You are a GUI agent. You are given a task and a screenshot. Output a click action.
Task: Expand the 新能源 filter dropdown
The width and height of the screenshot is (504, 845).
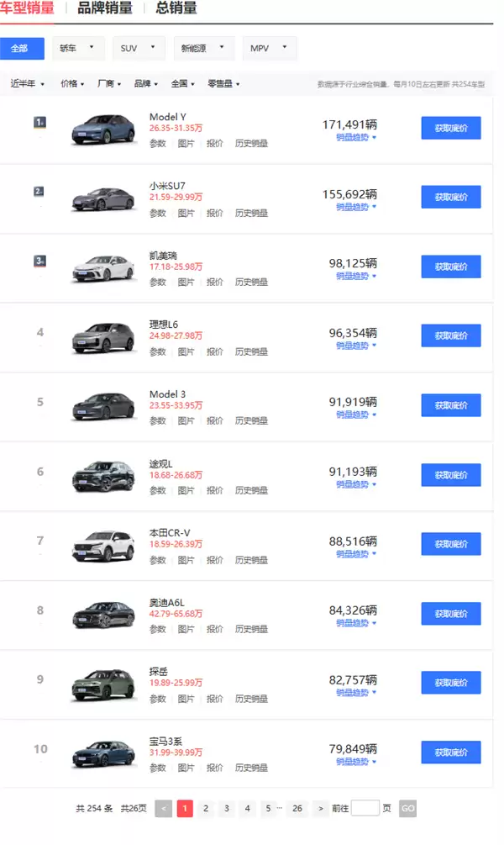[x=203, y=48]
